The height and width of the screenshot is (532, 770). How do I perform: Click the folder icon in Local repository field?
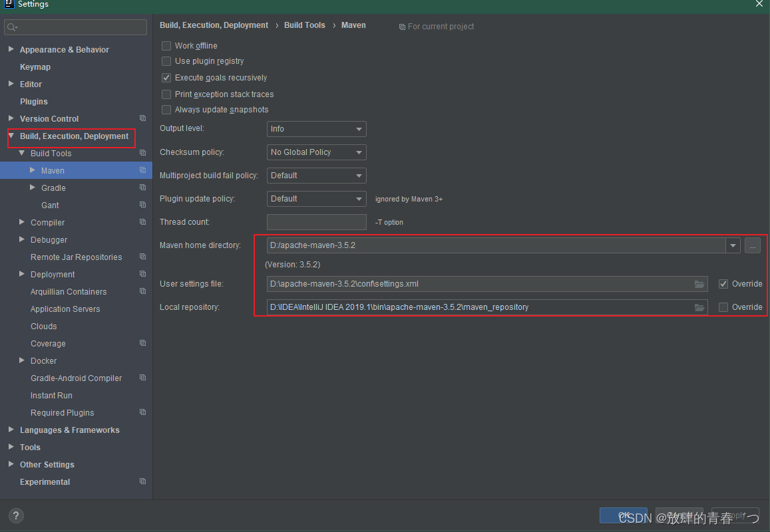pos(699,307)
